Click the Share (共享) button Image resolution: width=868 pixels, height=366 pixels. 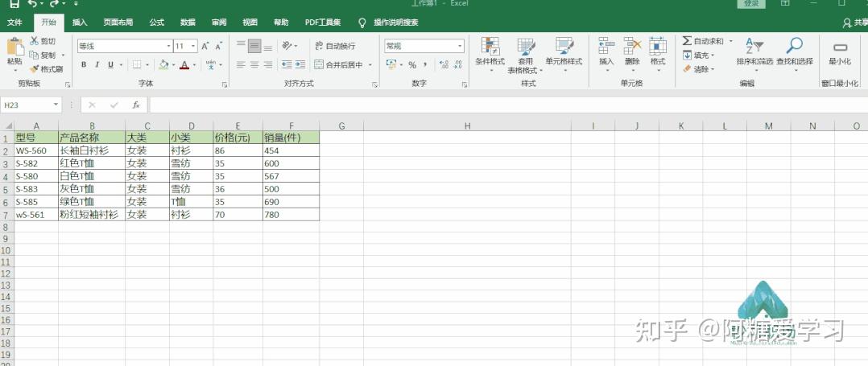pos(855,23)
